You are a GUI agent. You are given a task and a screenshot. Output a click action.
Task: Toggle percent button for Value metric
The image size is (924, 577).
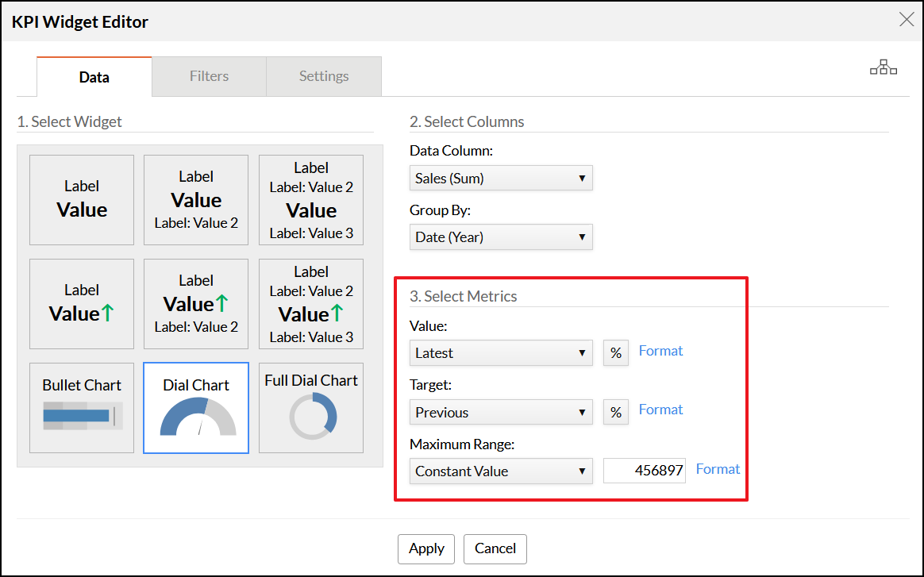[x=616, y=352]
